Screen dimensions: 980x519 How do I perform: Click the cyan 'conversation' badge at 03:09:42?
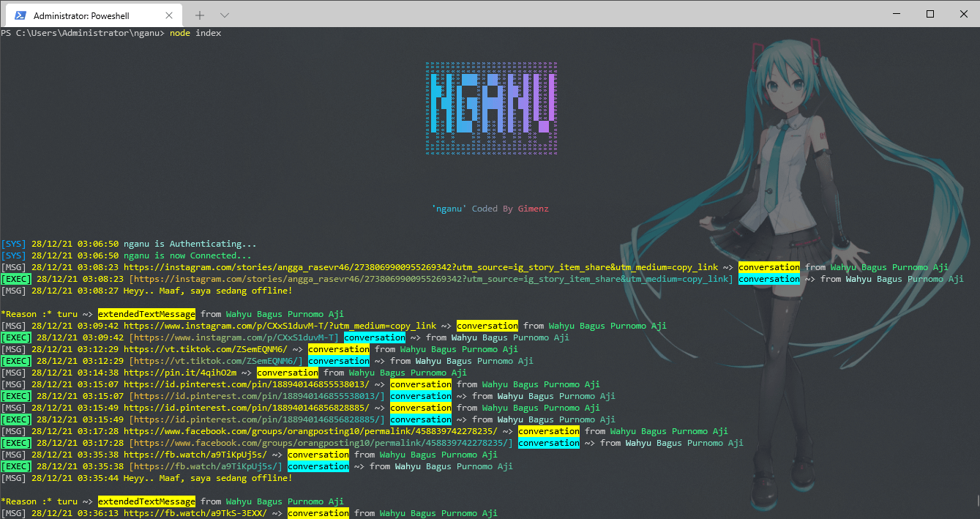coord(375,337)
